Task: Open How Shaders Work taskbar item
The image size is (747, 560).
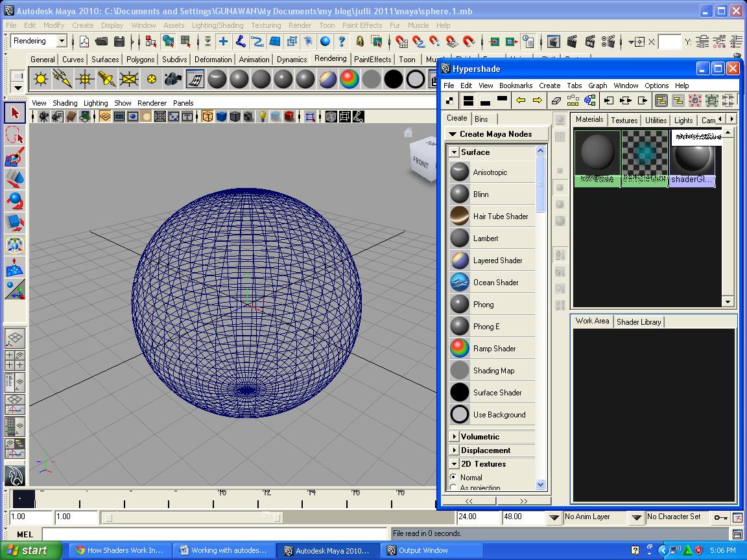Action: 120,550
